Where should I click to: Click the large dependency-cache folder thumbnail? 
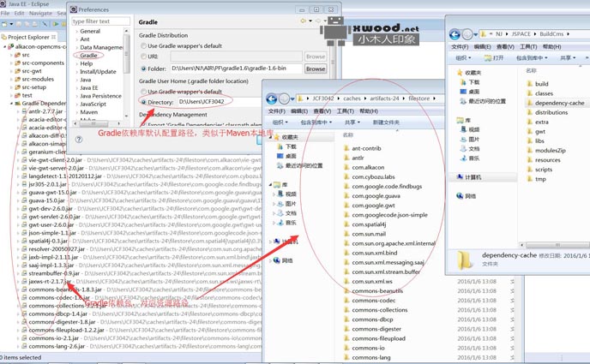coord(465,259)
